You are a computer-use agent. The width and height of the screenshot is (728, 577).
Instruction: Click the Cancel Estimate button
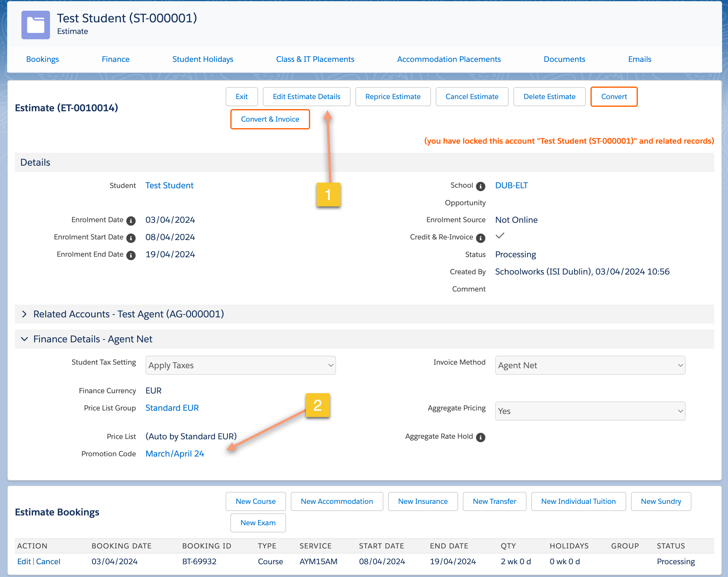[472, 96]
